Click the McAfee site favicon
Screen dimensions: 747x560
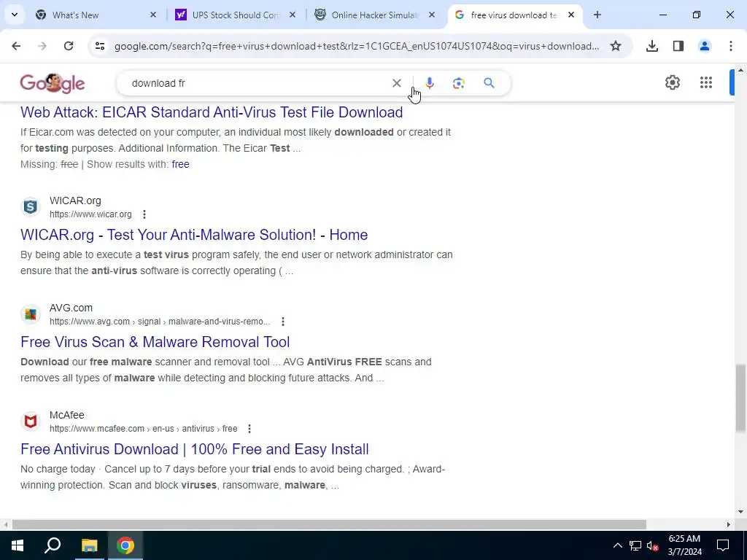click(31, 421)
